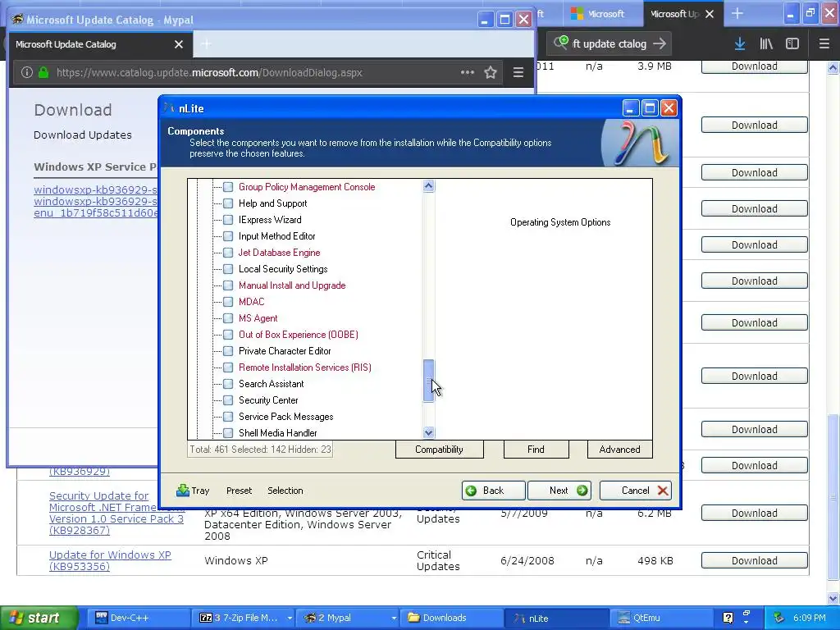Image resolution: width=840 pixels, height=630 pixels.
Task: Close the Microsoft Up… tab in main browser
Action: click(710, 14)
